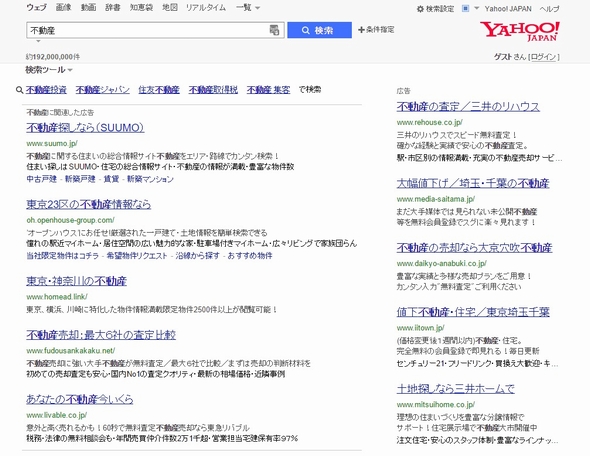The image size is (590, 456).
Task: Open the www.fudousankakaku.net URL
Action: (x=71, y=351)
